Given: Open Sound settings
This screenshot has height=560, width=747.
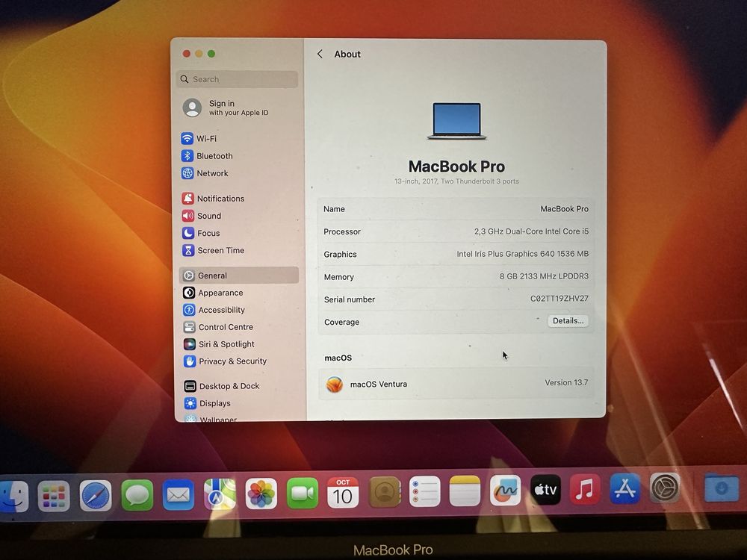Looking at the screenshot, I should click(202, 216).
